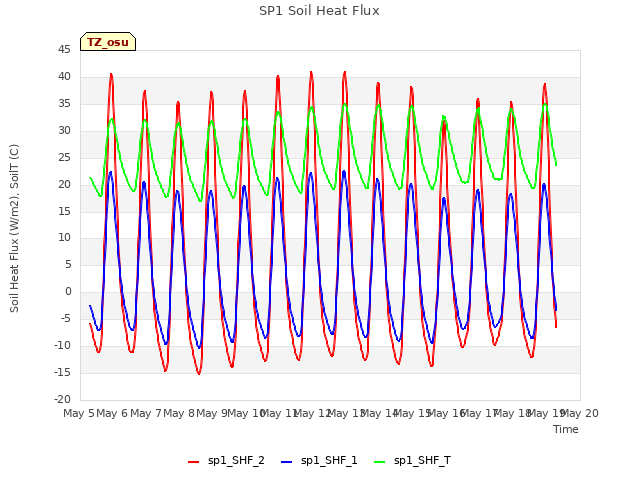
Task: Click the green sp1_SHF_T legend swatch
Action: tap(380, 462)
